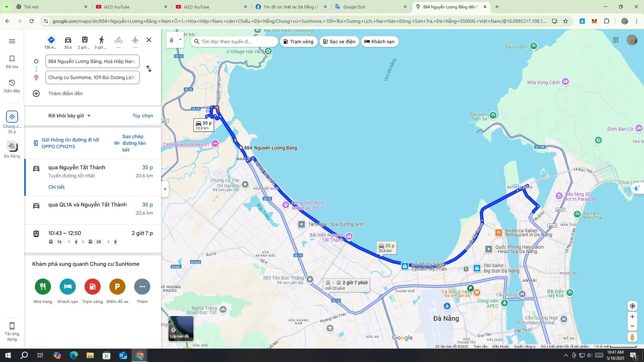
Task: Open the Chrome extensions puzzle icon
Action: [606, 21]
